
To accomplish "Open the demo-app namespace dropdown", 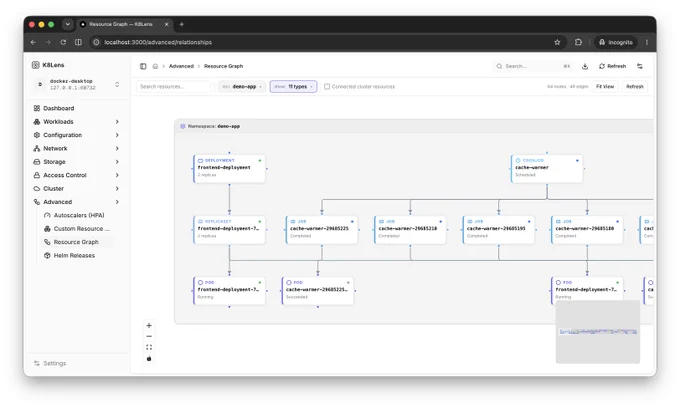I will coord(242,87).
